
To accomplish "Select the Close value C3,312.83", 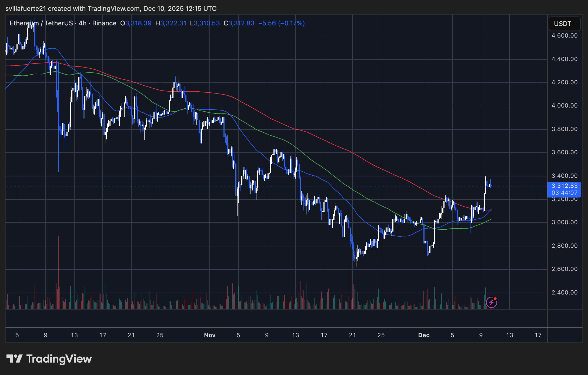I will point(239,23).
